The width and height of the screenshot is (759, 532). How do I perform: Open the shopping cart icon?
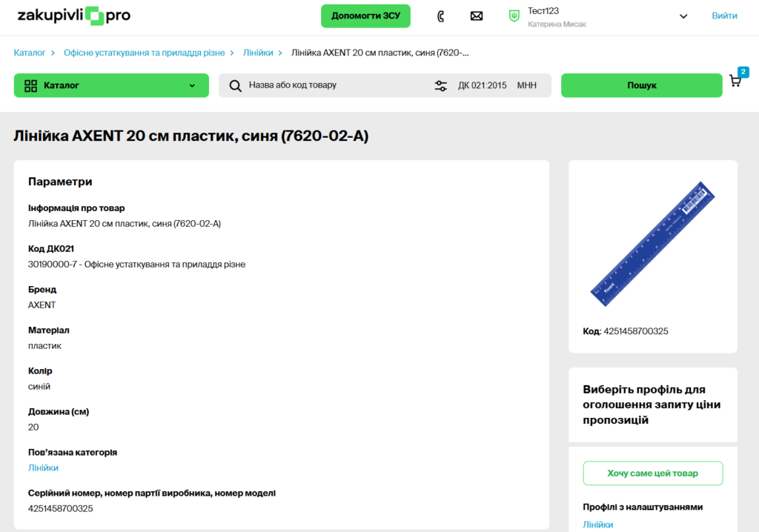[x=735, y=81]
